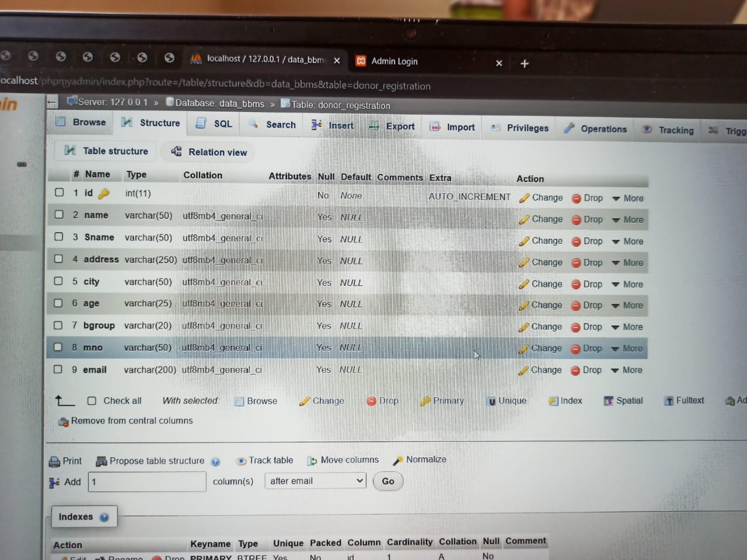This screenshot has height=560, width=747.
Task: Click the Propose table structure icon
Action: coord(102,461)
